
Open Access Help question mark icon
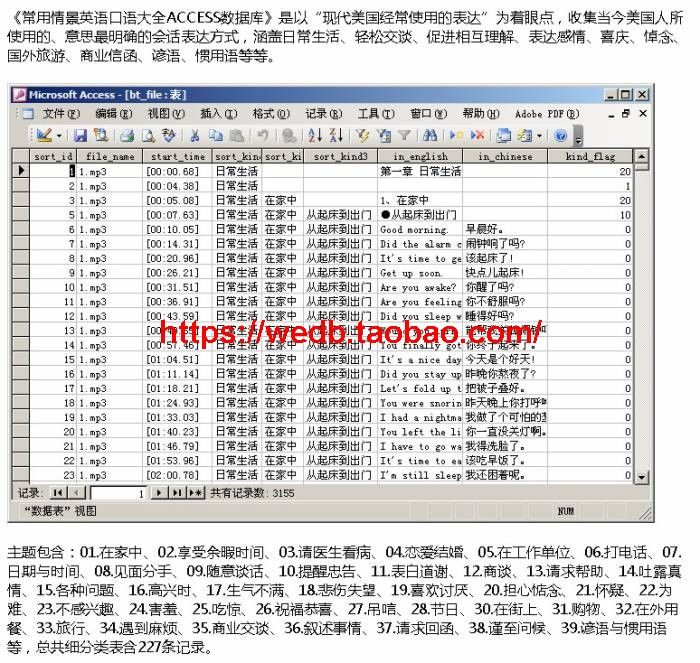tap(560, 135)
